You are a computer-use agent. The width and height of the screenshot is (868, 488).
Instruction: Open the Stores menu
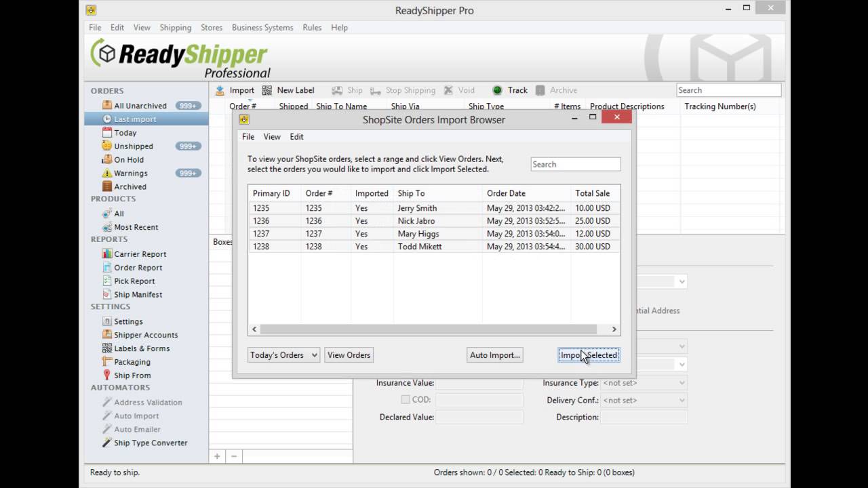[212, 28]
